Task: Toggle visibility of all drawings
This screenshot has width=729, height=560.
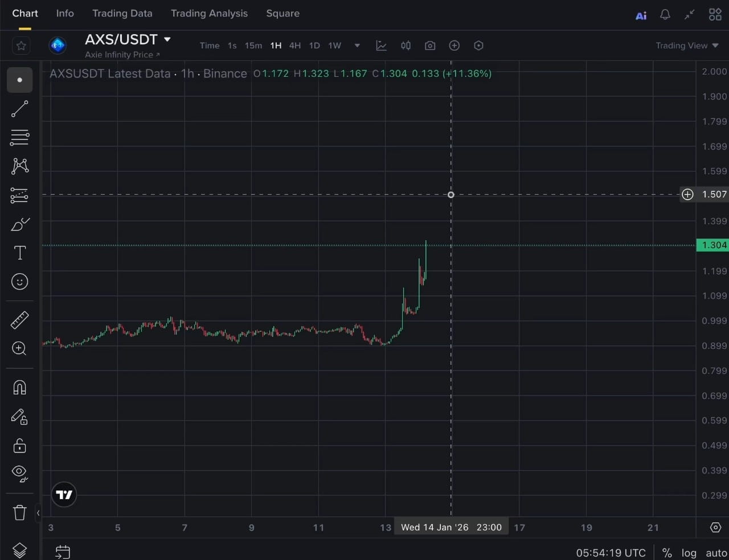Action: (x=20, y=474)
